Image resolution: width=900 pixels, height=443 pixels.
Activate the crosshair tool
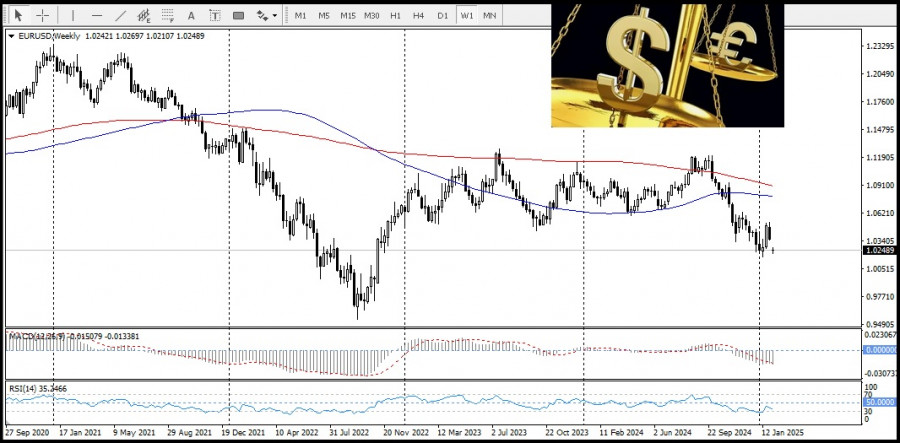[x=42, y=15]
